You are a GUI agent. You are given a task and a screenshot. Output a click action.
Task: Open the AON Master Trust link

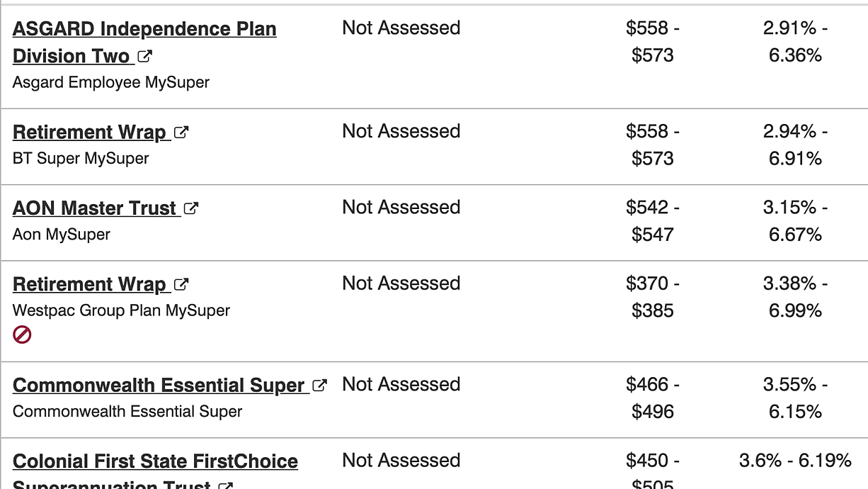point(97,208)
